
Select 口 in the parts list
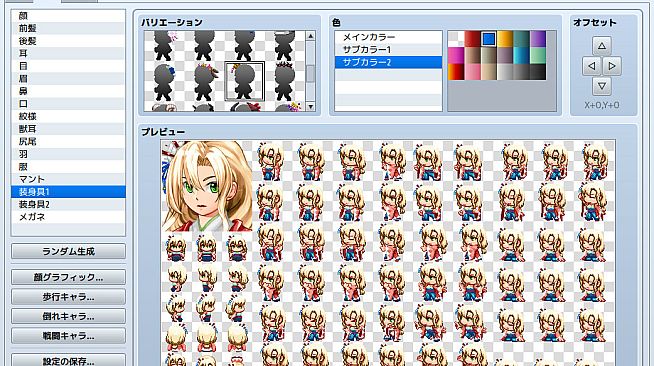click(68, 103)
